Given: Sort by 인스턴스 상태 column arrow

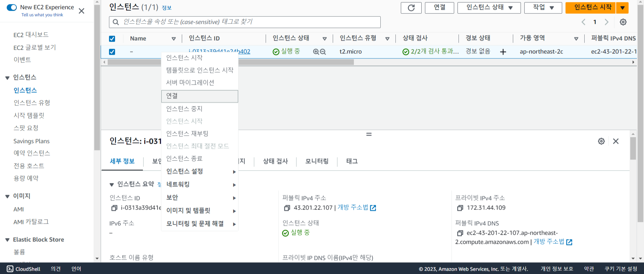Looking at the screenshot, I should point(324,39).
